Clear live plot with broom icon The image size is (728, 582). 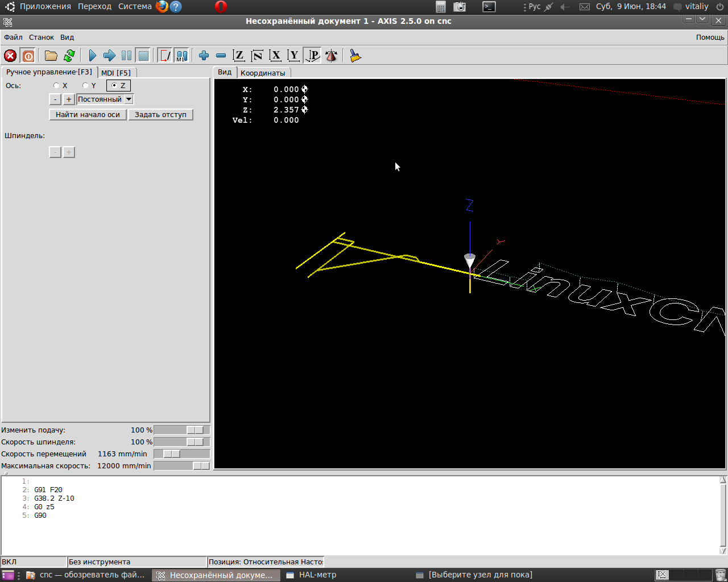click(355, 56)
